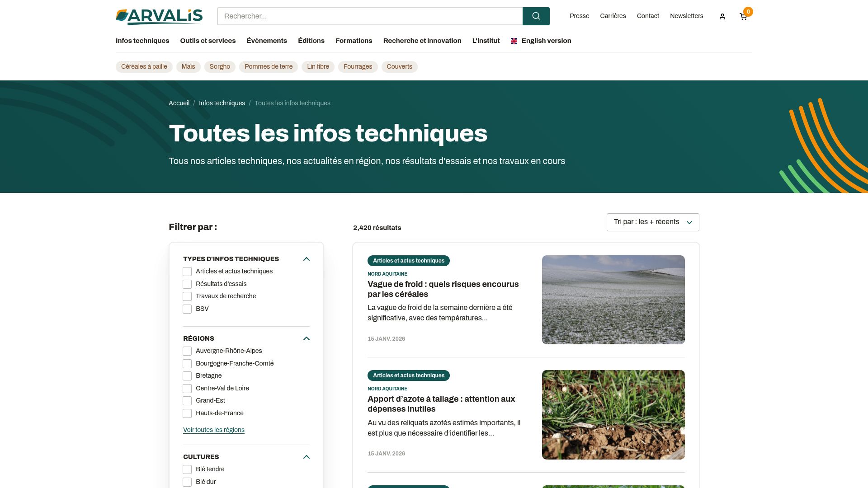The width and height of the screenshot is (868, 488).
Task: Click the Voir toutes les régions link
Action: (x=213, y=430)
